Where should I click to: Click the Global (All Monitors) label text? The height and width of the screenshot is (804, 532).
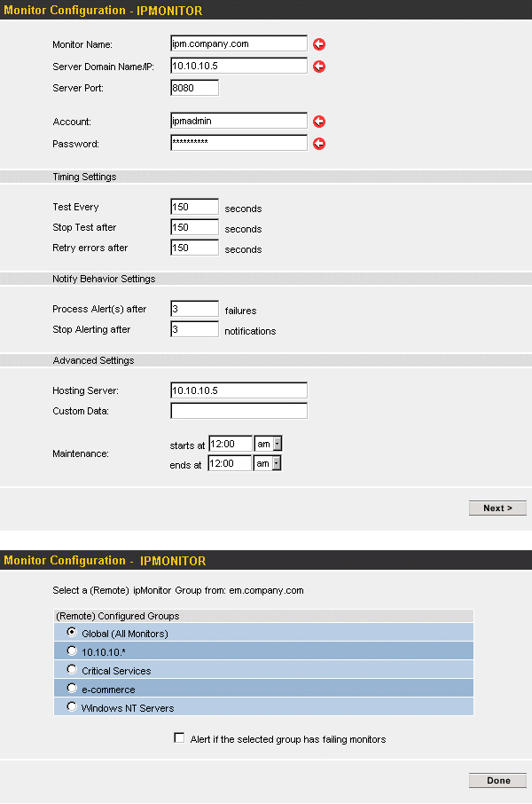pos(125,634)
